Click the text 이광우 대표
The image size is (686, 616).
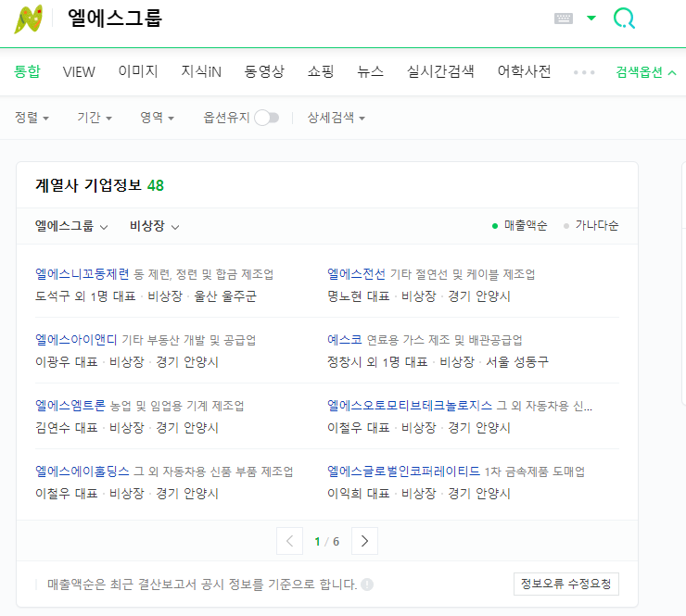pos(67,362)
